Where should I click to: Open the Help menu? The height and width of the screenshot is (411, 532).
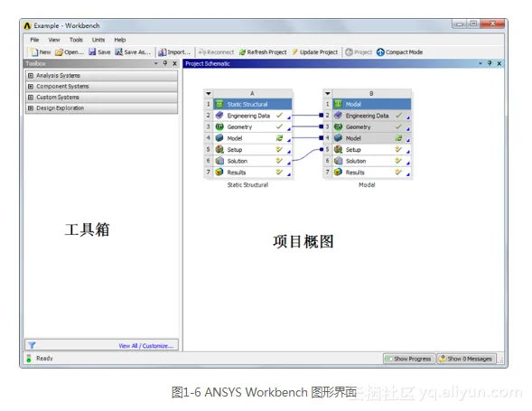pyautogui.click(x=120, y=40)
